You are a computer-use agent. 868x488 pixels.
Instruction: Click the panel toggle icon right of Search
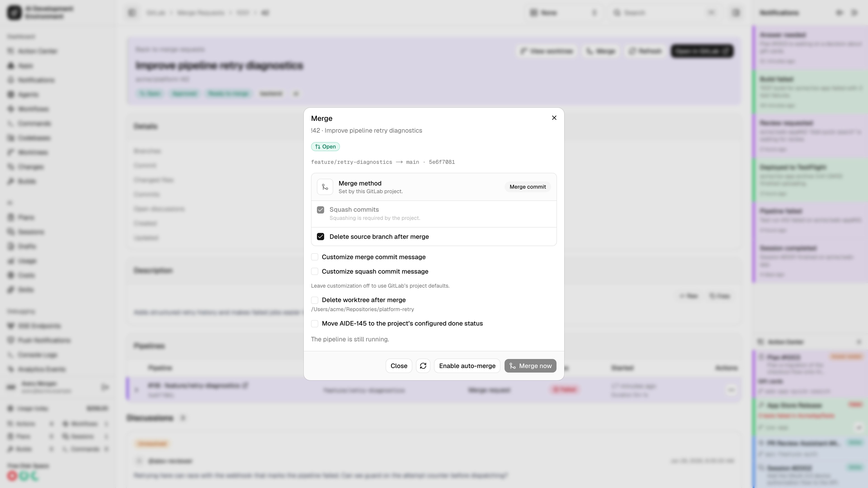(736, 13)
